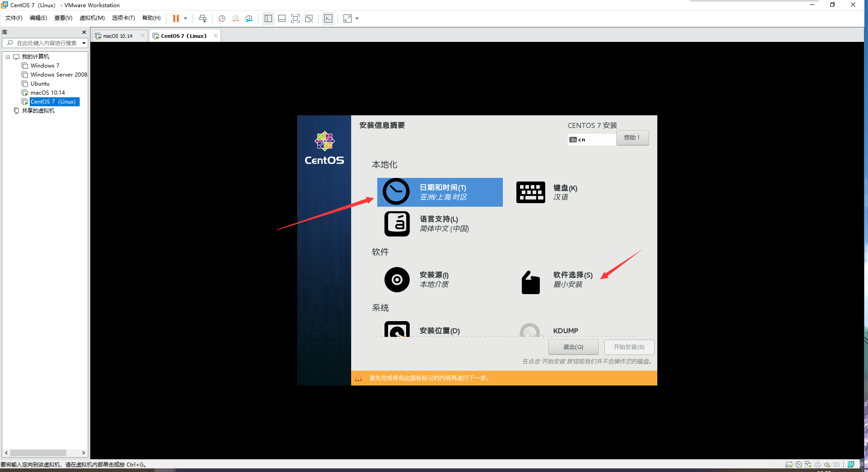Open the power options dropdown beside pause
This screenshot has height=472, width=868.
pyautogui.click(x=185, y=18)
